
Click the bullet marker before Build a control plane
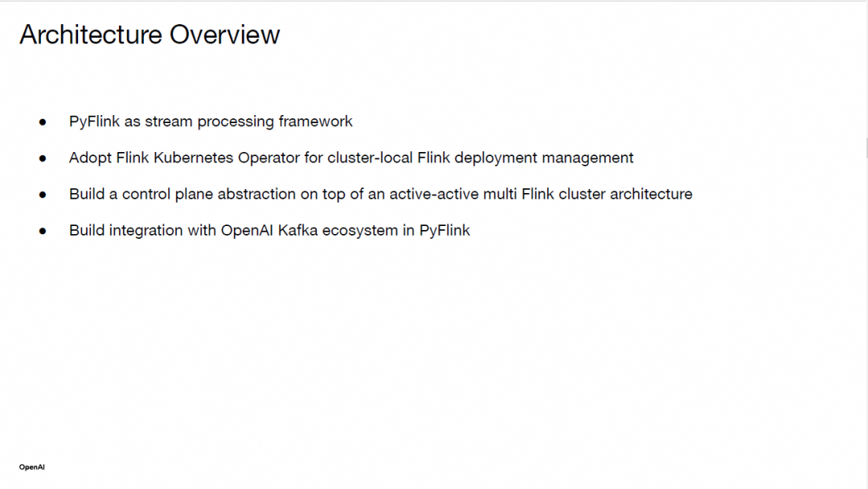(43, 195)
